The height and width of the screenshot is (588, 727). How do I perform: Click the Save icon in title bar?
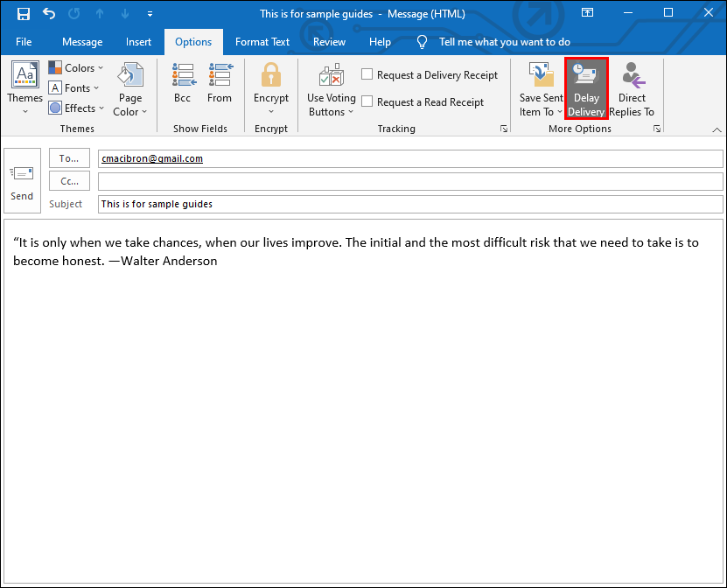[24, 14]
